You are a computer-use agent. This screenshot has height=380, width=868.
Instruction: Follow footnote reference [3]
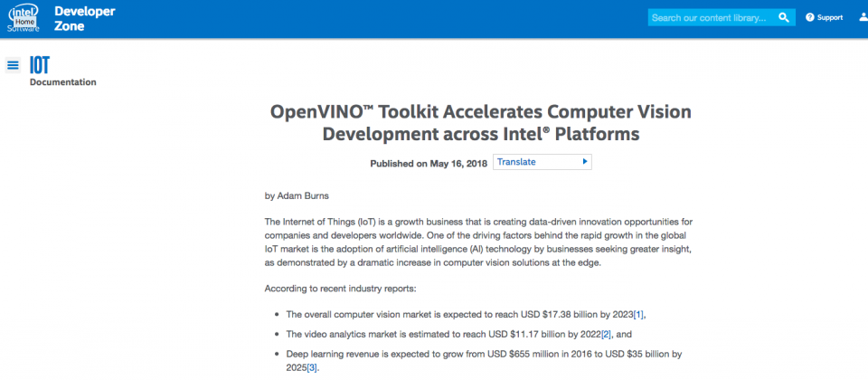[312, 367]
